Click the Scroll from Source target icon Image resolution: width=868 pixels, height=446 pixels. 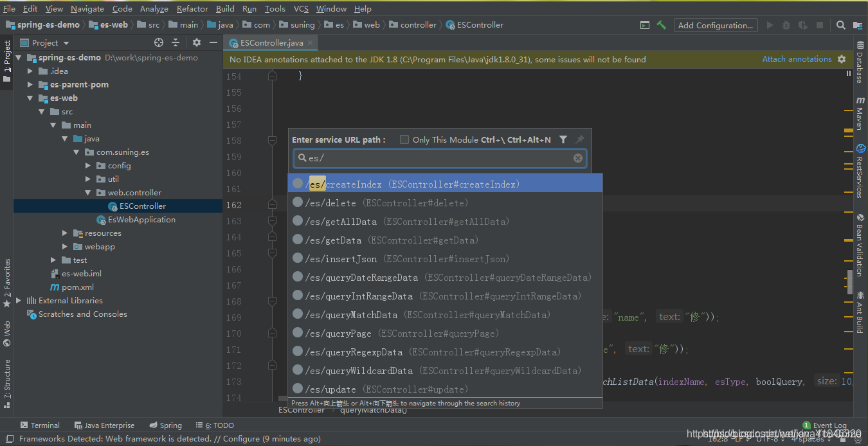pyautogui.click(x=159, y=42)
